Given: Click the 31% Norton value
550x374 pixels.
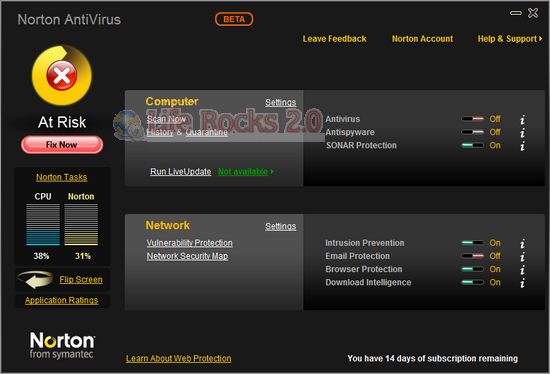Looking at the screenshot, I should pos(83,256).
